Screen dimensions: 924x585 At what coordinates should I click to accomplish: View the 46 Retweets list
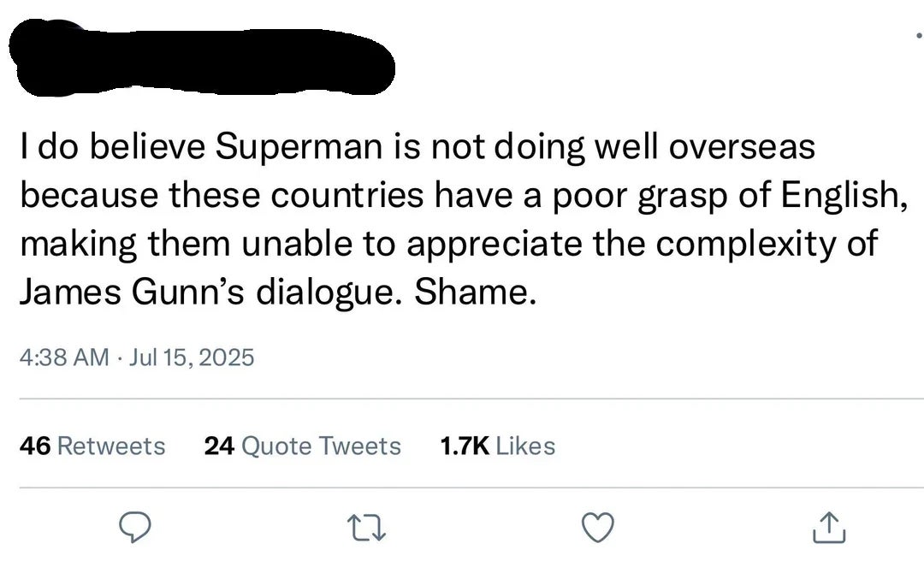[92, 446]
